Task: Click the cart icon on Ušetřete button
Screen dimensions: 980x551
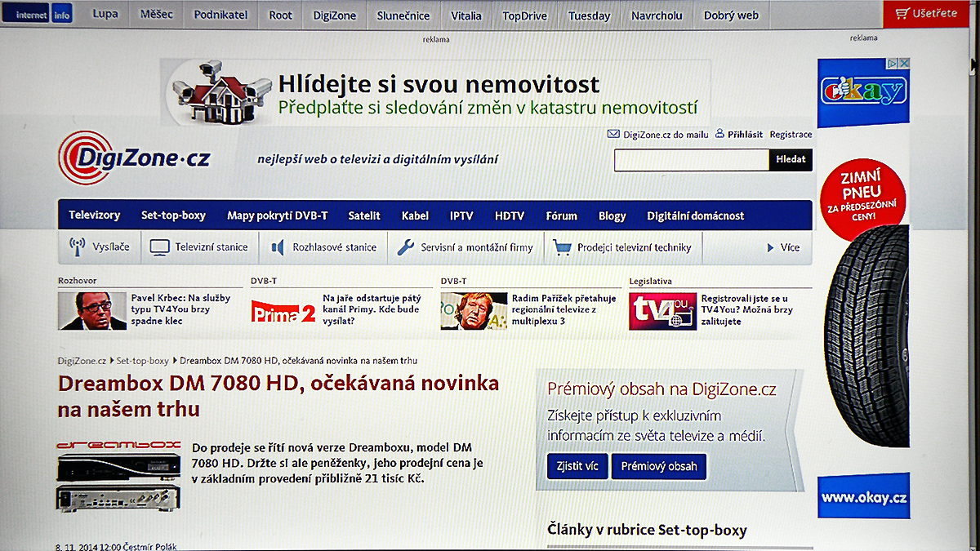Action: pyautogui.click(x=902, y=14)
